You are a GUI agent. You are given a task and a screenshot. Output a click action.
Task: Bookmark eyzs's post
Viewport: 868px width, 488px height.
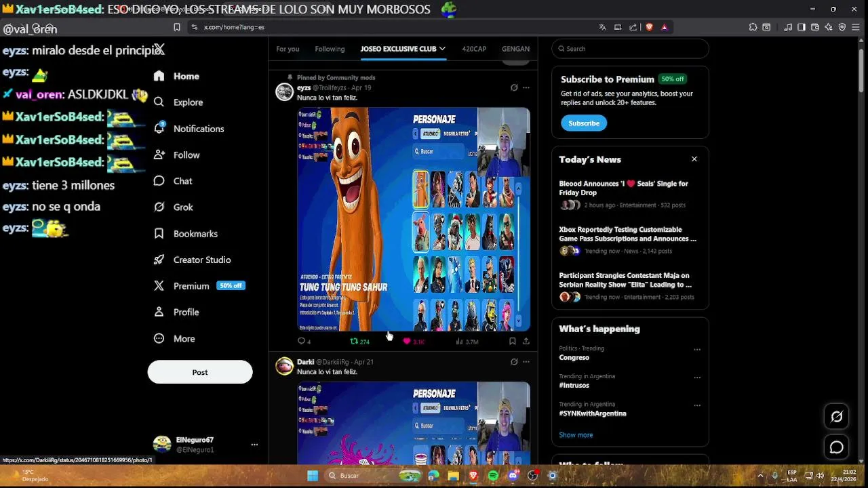tap(513, 342)
